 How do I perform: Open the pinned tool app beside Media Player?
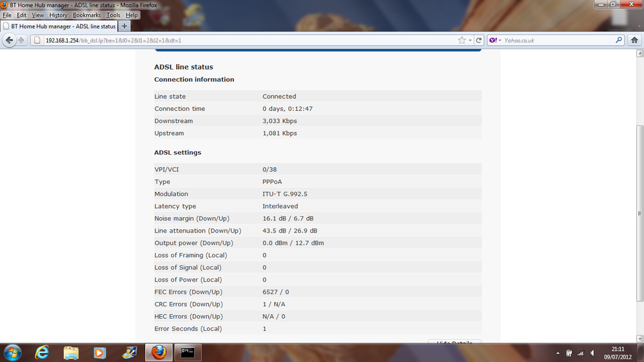pos(130,352)
